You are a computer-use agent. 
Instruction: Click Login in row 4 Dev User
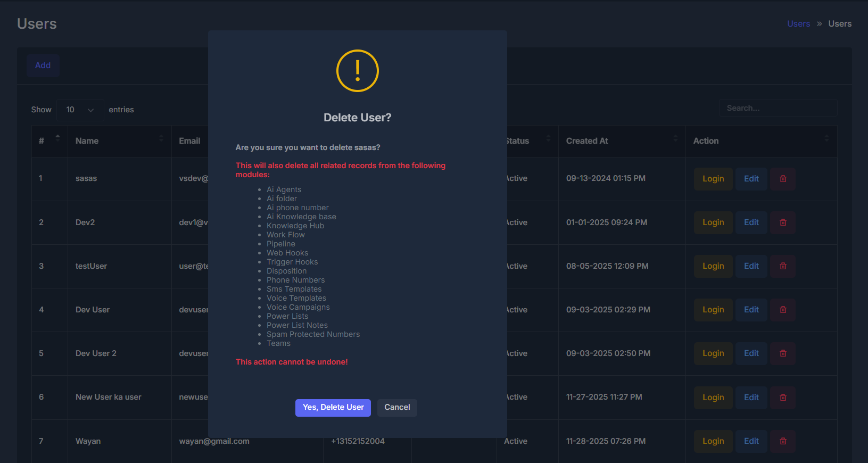click(x=713, y=310)
